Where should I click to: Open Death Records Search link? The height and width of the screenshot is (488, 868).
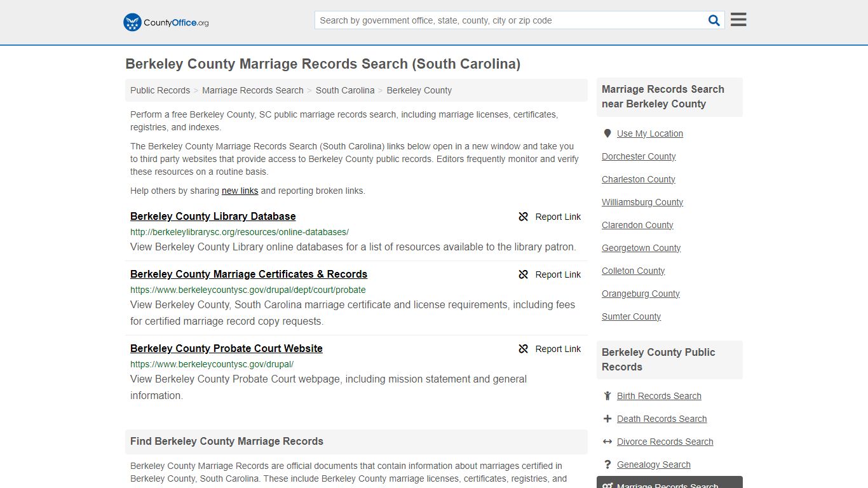[661, 419]
